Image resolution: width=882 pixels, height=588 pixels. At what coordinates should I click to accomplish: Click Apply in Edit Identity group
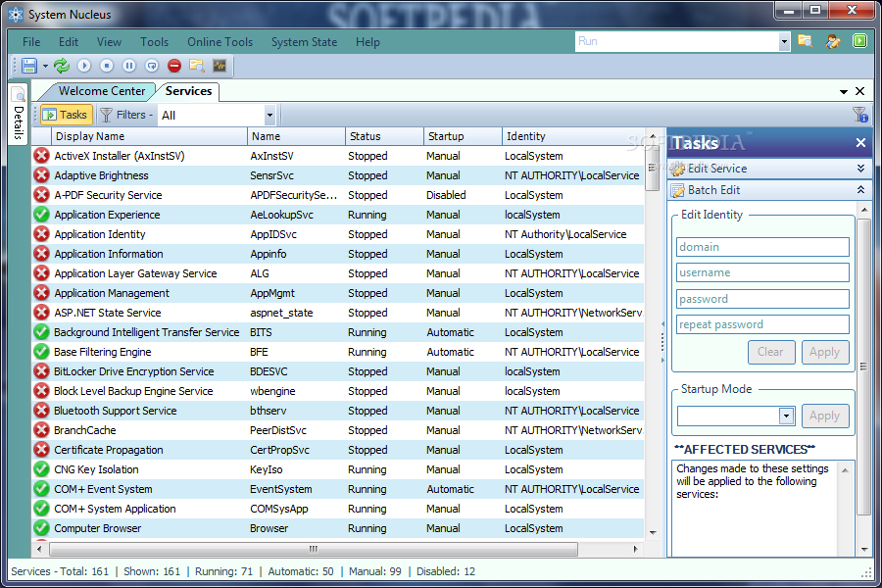pos(824,352)
